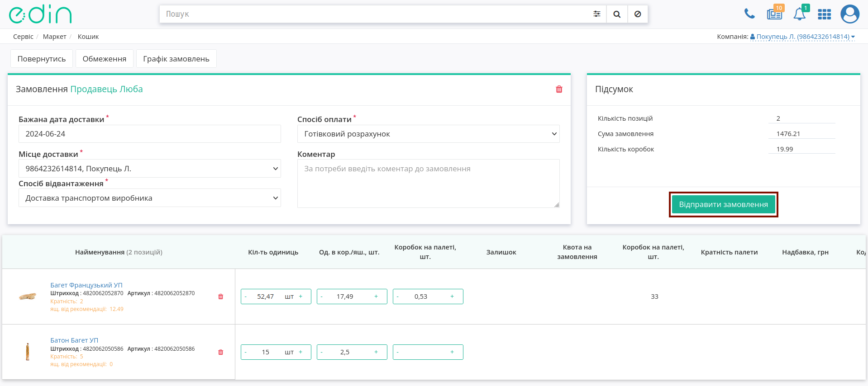Increase unit quantity for Багет Французький УП
This screenshot has height=386, width=868.
pyautogui.click(x=300, y=297)
